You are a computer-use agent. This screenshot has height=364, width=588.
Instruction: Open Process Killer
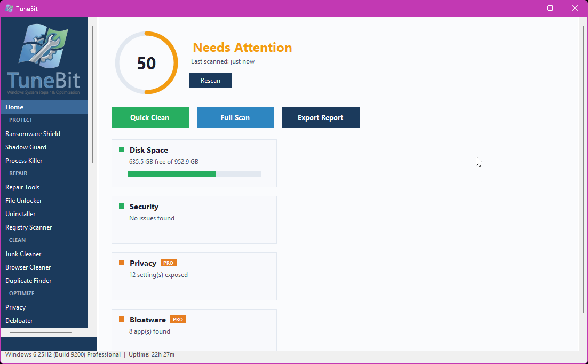pyautogui.click(x=44, y=160)
